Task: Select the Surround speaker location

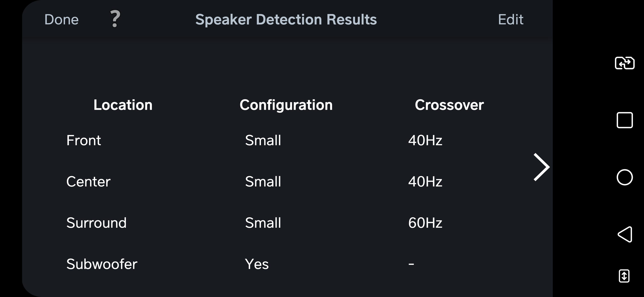Action: 96,223
